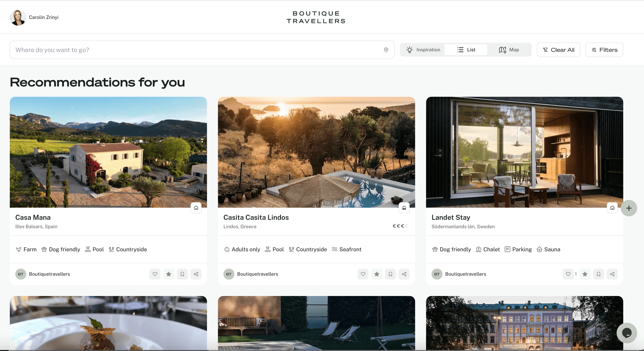This screenshot has height=351, width=644.
Task: Share Landet Stay
Action: tap(612, 274)
